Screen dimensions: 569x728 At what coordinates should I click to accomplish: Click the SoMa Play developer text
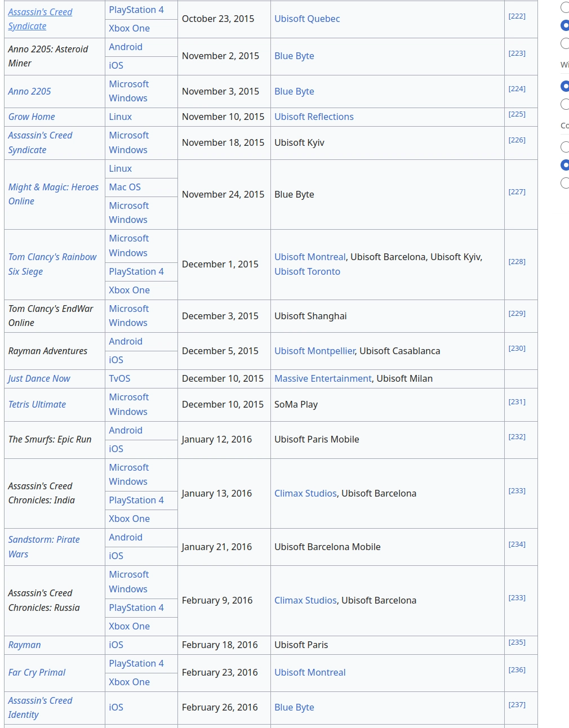(x=296, y=404)
